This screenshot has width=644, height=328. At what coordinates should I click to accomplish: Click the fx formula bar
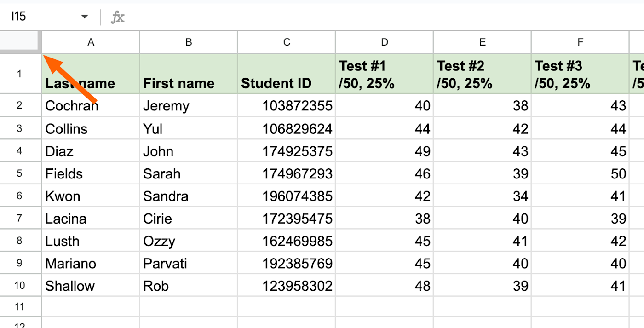click(382, 17)
